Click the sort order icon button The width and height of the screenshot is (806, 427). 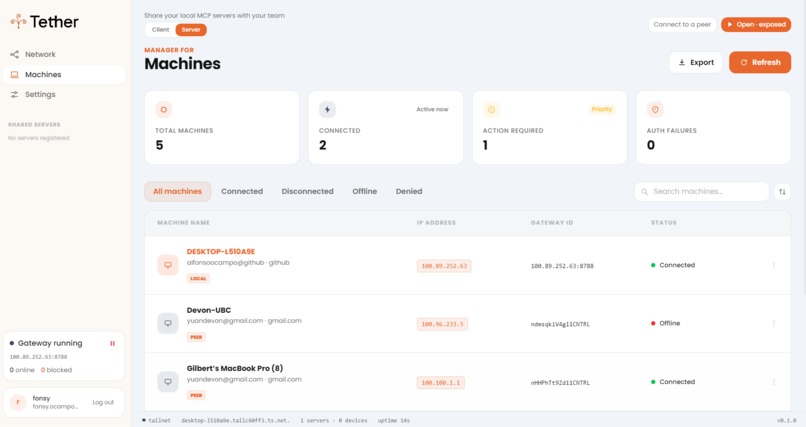[782, 192]
